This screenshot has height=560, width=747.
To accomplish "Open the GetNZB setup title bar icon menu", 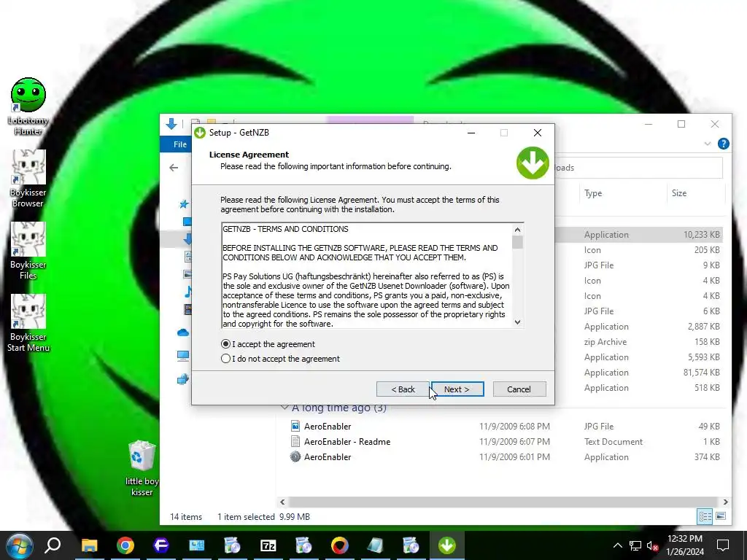I will pyautogui.click(x=200, y=133).
